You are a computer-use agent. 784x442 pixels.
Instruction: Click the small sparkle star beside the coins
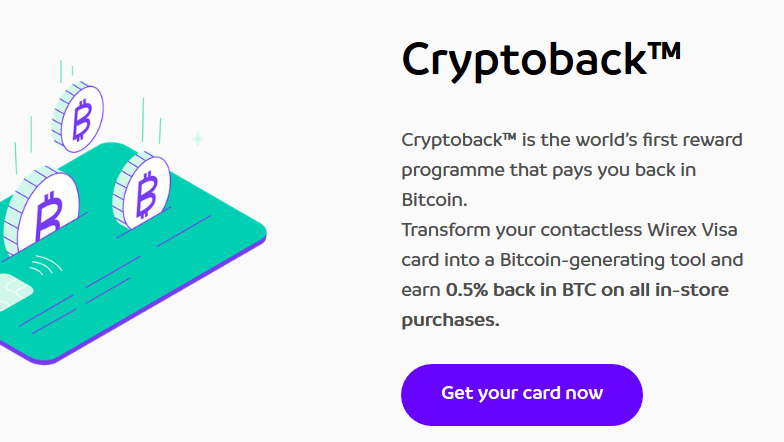click(198, 138)
